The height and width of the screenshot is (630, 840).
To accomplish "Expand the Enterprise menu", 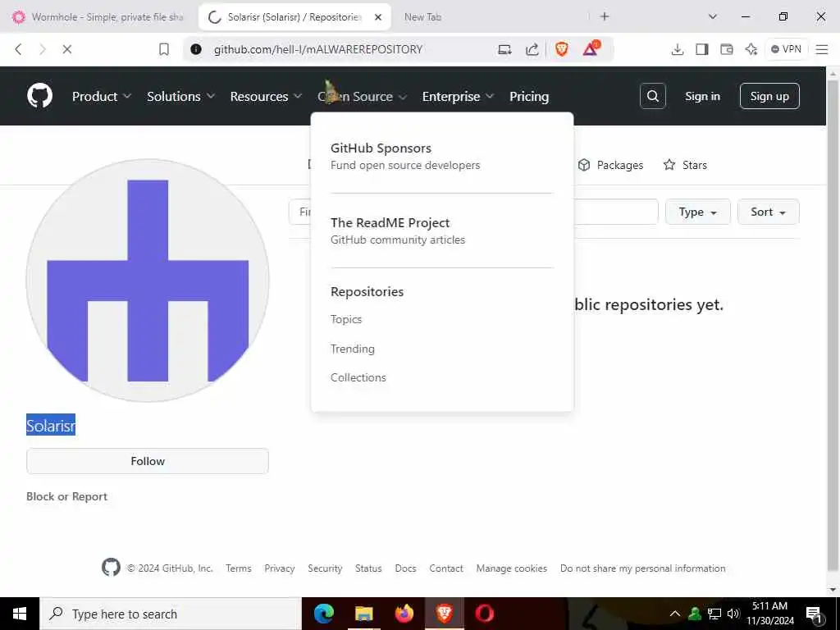I will coord(458,97).
